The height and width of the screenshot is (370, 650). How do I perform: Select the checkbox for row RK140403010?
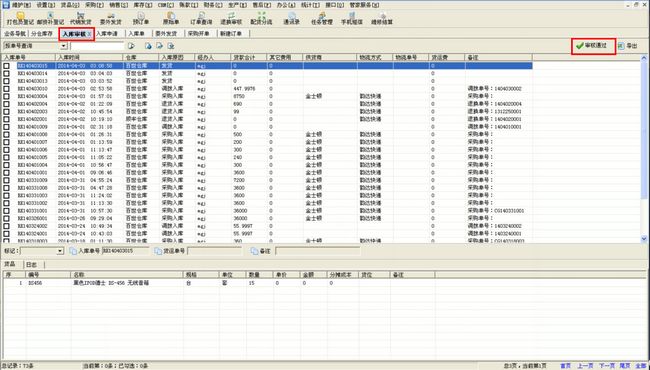pos(6,89)
